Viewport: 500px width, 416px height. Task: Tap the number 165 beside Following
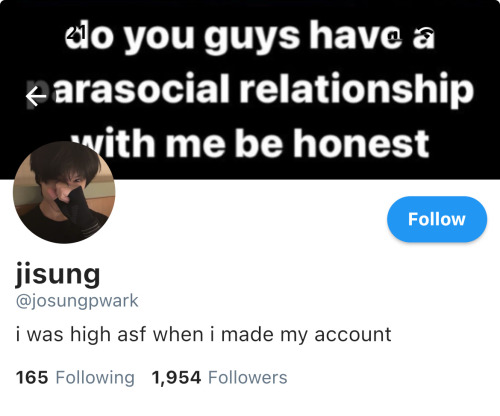coord(32,377)
